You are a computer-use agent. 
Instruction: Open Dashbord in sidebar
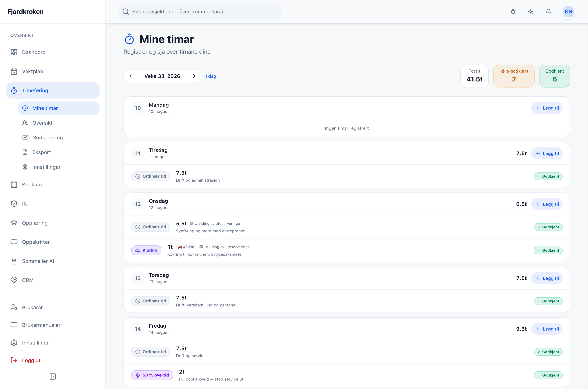pyautogui.click(x=53, y=52)
